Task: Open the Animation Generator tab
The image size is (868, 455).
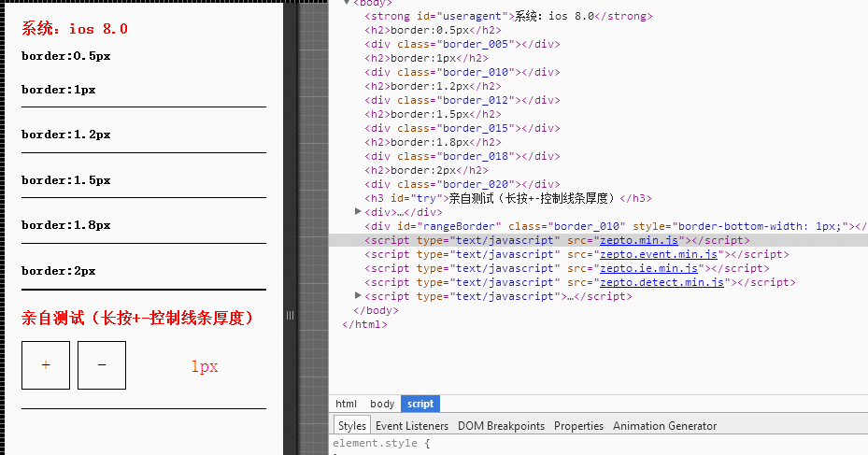Action: click(x=664, y=426)
